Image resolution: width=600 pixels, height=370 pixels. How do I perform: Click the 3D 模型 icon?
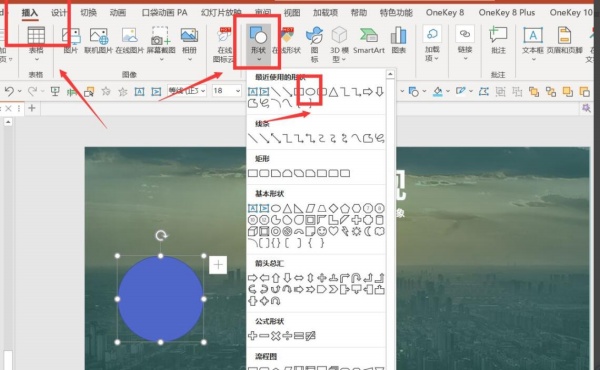coord(339,44)
